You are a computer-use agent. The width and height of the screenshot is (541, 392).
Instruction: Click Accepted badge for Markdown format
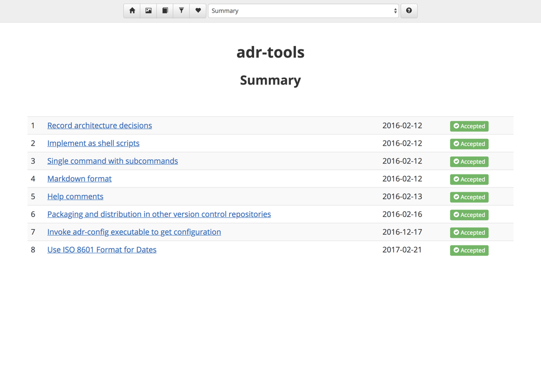469,179
